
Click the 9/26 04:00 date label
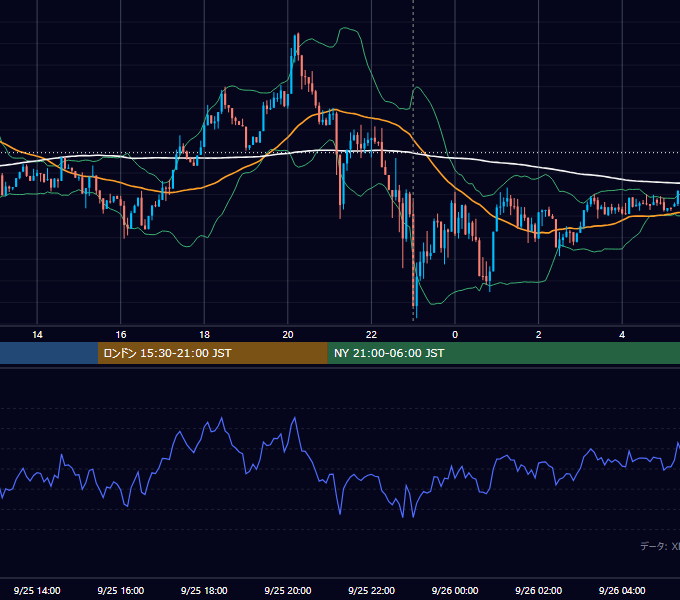tap(622, 590)
